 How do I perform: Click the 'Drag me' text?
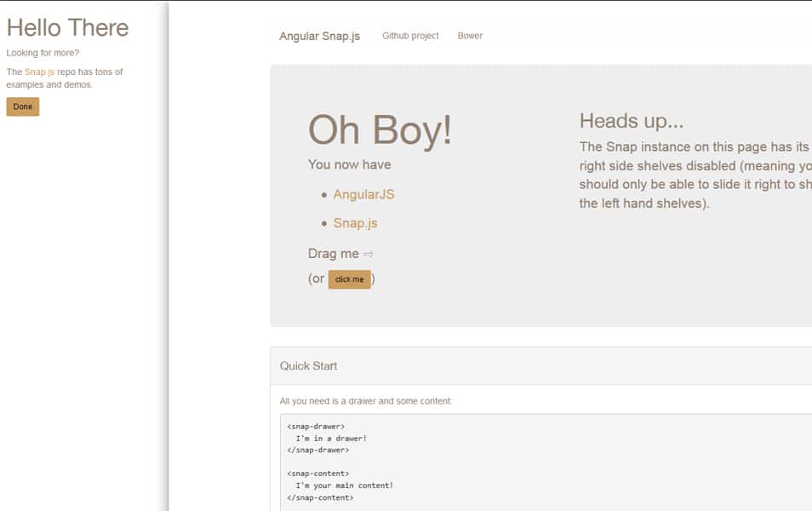coord(333,254)
